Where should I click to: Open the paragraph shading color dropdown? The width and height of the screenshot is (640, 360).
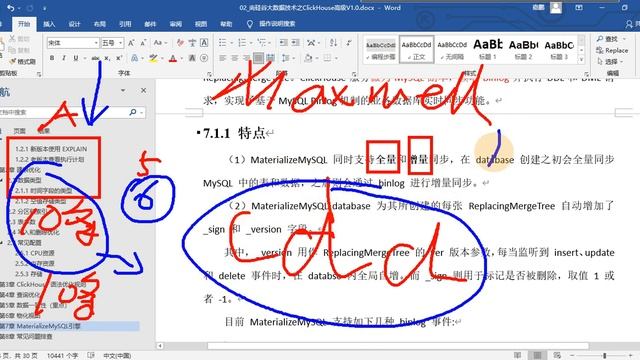[316, 58]
